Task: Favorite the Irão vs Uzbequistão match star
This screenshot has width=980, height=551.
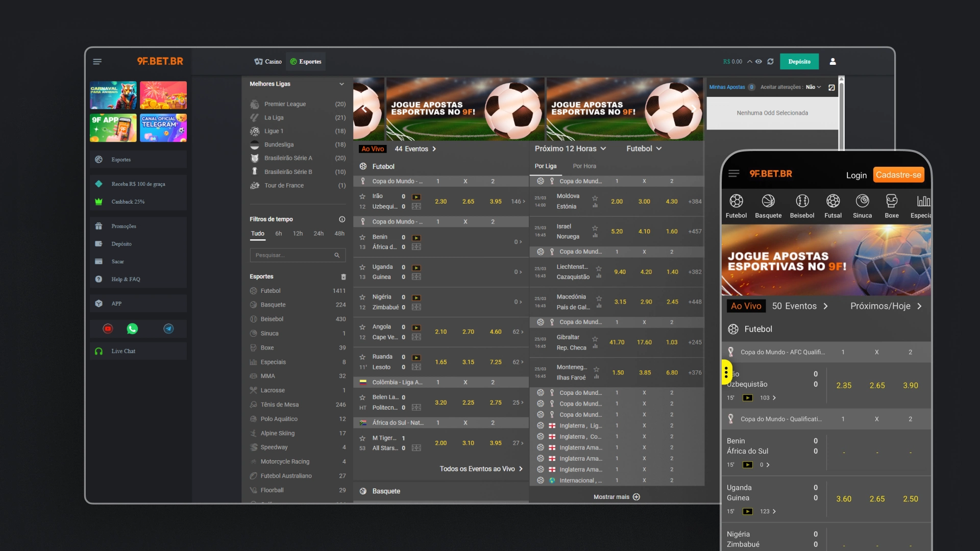Action: click(x=362, y=196)
